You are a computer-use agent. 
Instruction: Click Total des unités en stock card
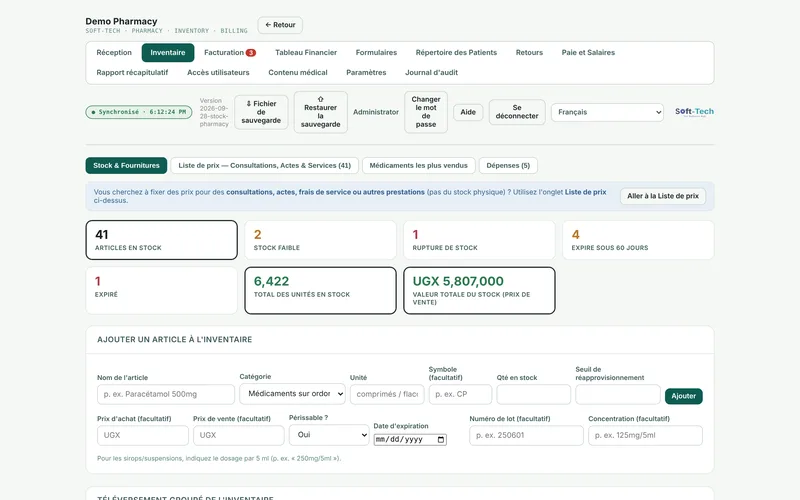(x=320, y=290)
